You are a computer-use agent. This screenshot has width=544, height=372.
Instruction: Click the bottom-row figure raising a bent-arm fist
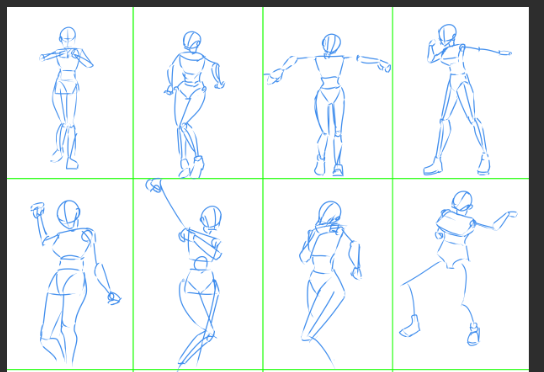76,283
